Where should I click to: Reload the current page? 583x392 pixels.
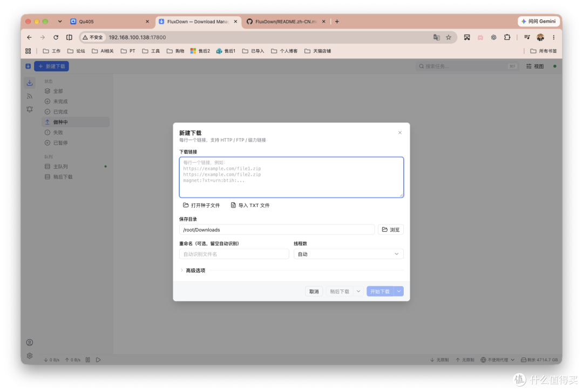pos(56,37)
